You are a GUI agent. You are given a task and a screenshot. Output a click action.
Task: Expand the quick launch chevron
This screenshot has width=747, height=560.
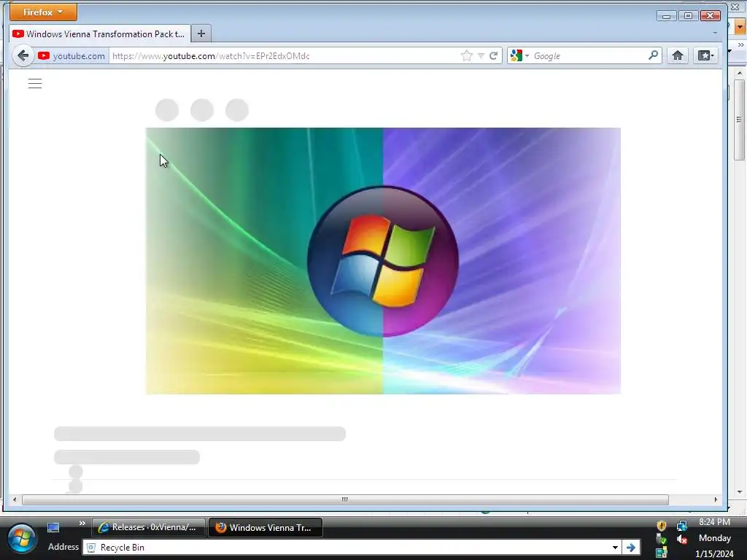[x=82, y=524]
